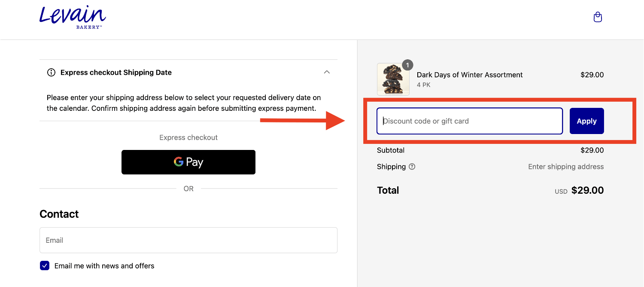Click the info icon beside Express checkout Shipping Date

click(x=51, y=73)
